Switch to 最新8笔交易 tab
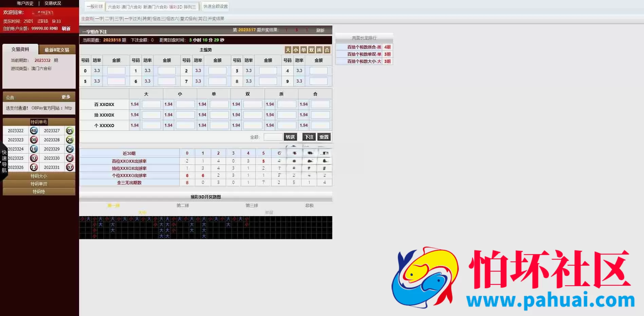The width and height of the screenshot is (644, 316). pyautogui.click(x=57, y=50)
